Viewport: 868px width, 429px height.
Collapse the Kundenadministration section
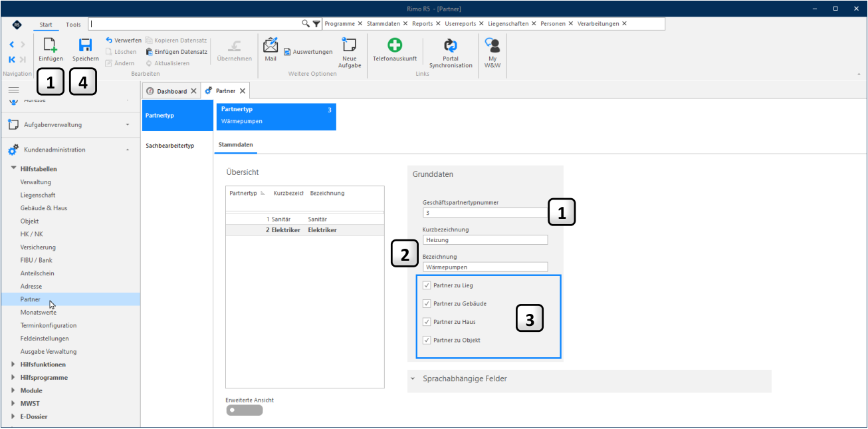click(128, 150)
